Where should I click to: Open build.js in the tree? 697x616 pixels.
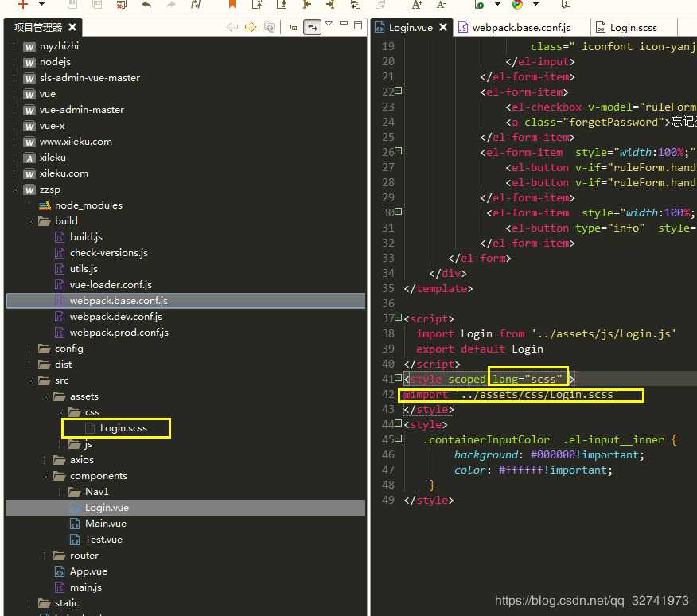coord(86,237)
